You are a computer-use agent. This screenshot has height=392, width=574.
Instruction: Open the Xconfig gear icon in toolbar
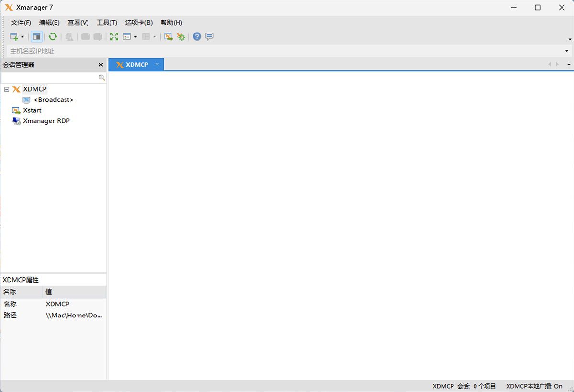(181, 36)
